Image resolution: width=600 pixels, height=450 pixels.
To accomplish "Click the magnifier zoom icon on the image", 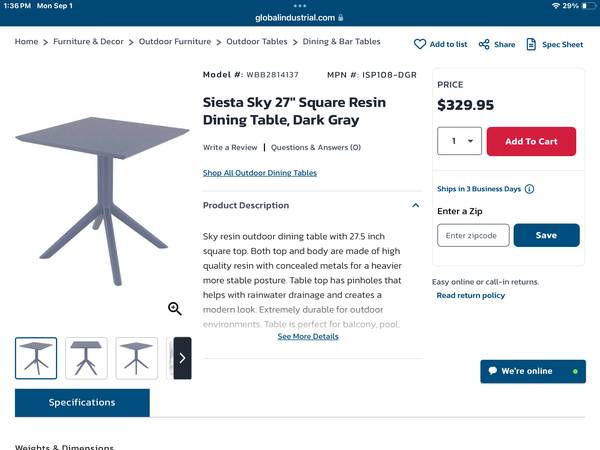I will tap(175, 309).
